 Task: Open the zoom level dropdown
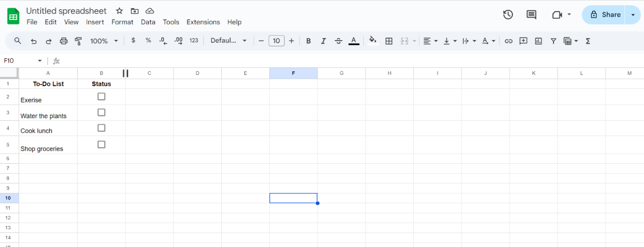103,41
